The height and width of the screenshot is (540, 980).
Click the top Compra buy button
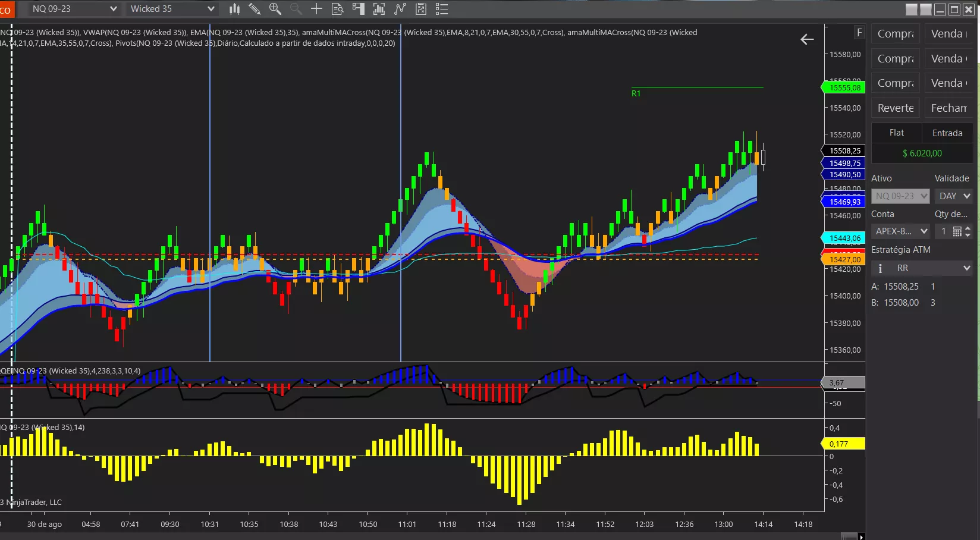[896, 34]
